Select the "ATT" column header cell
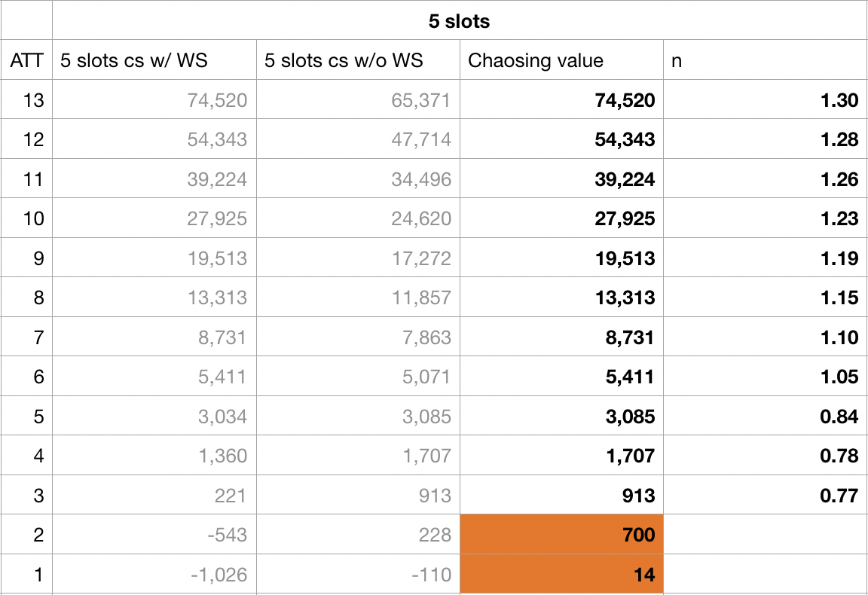This screenshot has height=595, width=868. (x=26, y=61)
